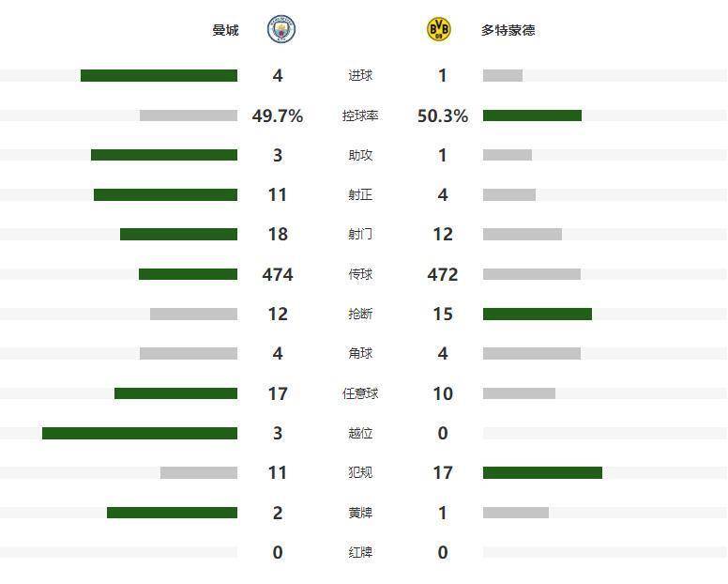Click Manchester City's green yellow-card bar
Viewport: 728px width, 584px height.
[172, 513]
